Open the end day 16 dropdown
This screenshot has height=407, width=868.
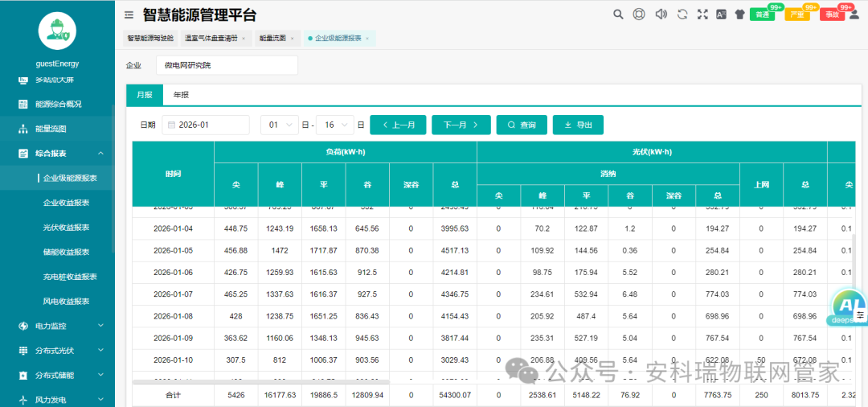pyautogui.click(x=335, y=125)
